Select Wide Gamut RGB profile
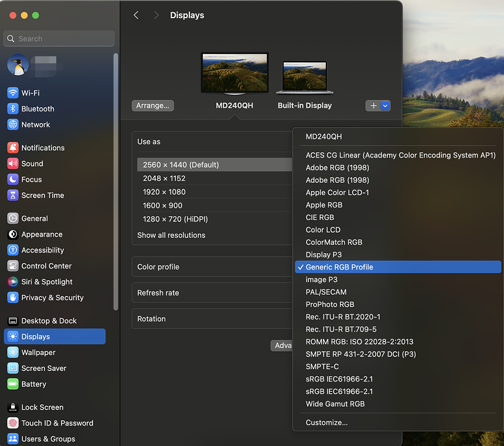 (398, 404)
